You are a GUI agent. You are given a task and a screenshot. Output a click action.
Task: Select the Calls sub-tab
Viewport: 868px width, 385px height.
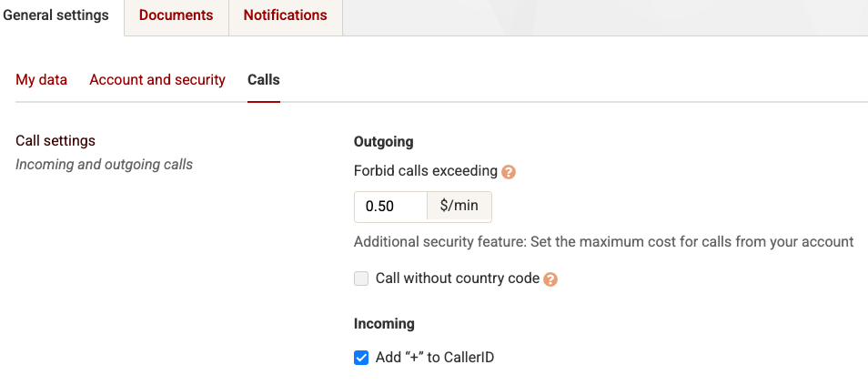click(x=264, y=80)
